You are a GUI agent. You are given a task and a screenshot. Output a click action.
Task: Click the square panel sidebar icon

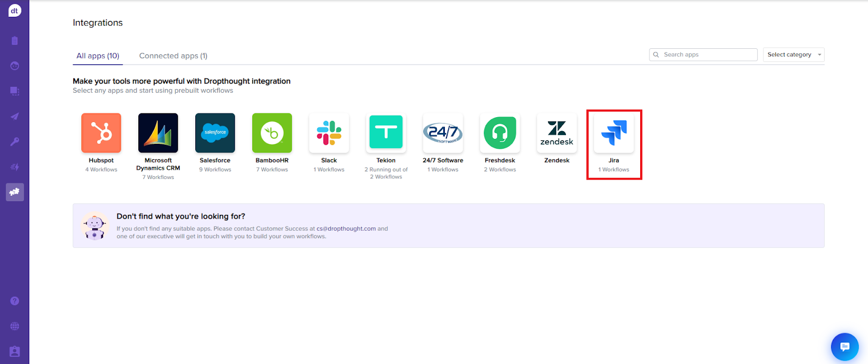pos(15,91)
